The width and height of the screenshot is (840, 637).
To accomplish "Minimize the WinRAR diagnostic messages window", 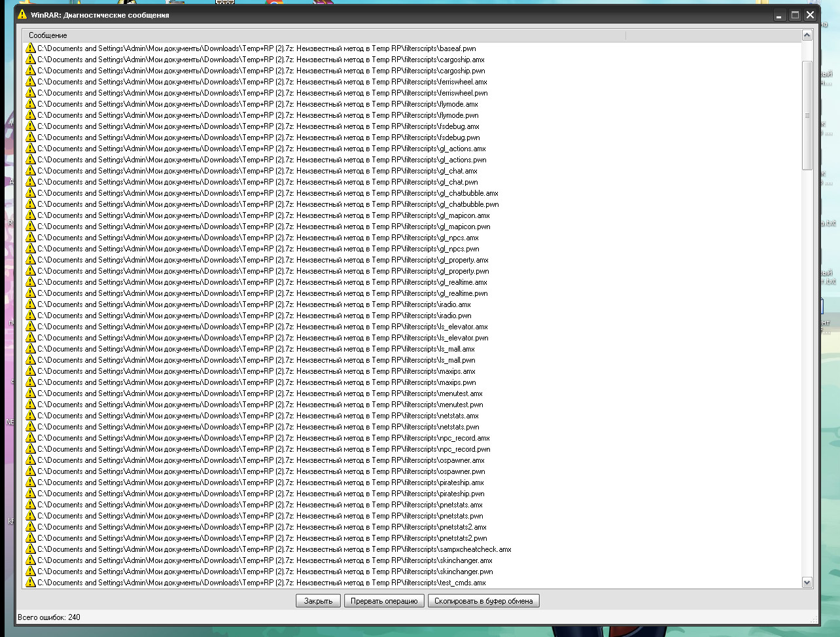I will [779, 15].
